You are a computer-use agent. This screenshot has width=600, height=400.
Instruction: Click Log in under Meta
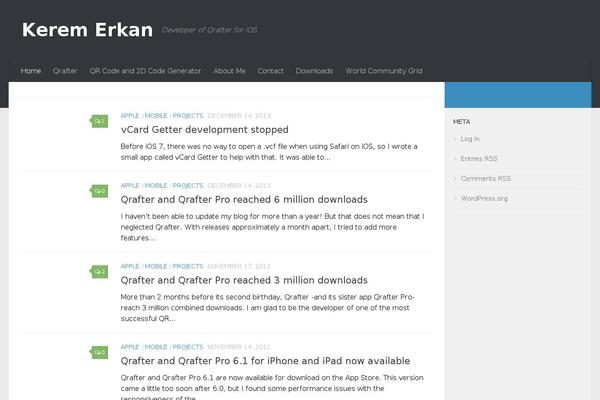[470, 139]
